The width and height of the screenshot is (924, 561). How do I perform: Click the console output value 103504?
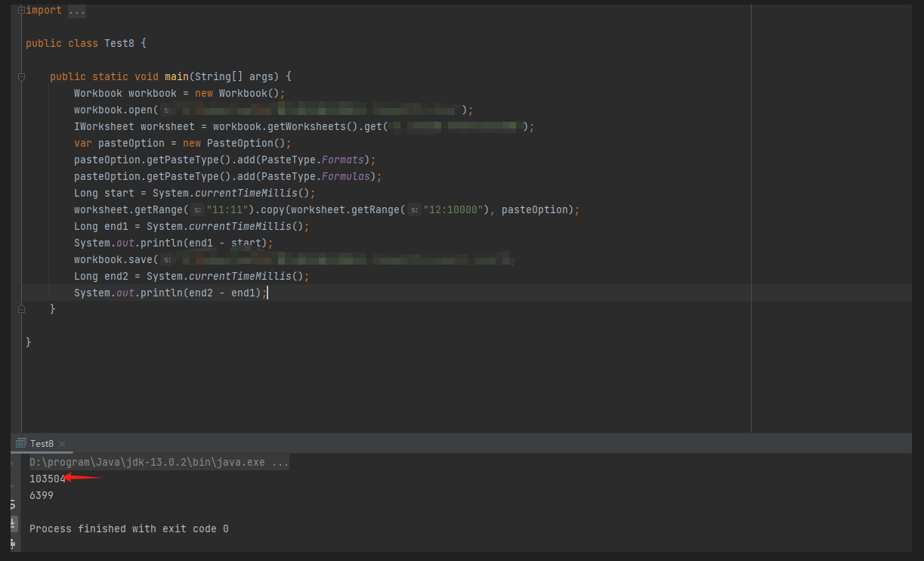click(x=48, y=479)
